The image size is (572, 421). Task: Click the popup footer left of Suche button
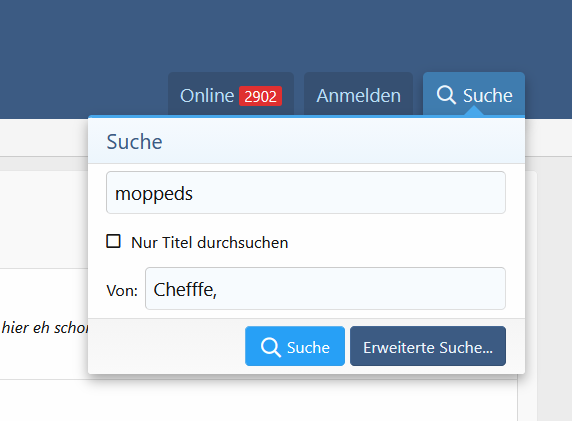166,346
